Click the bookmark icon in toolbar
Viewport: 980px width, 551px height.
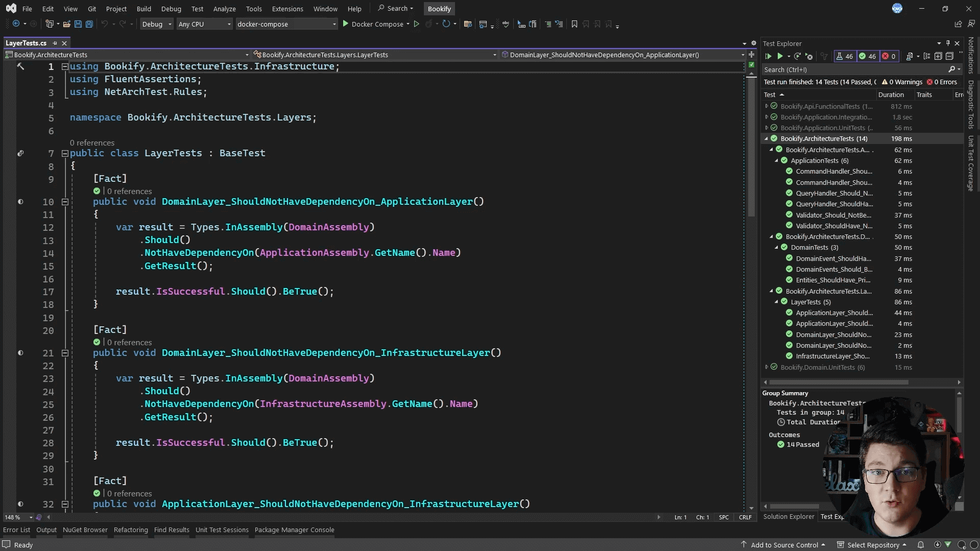point(575,24)
